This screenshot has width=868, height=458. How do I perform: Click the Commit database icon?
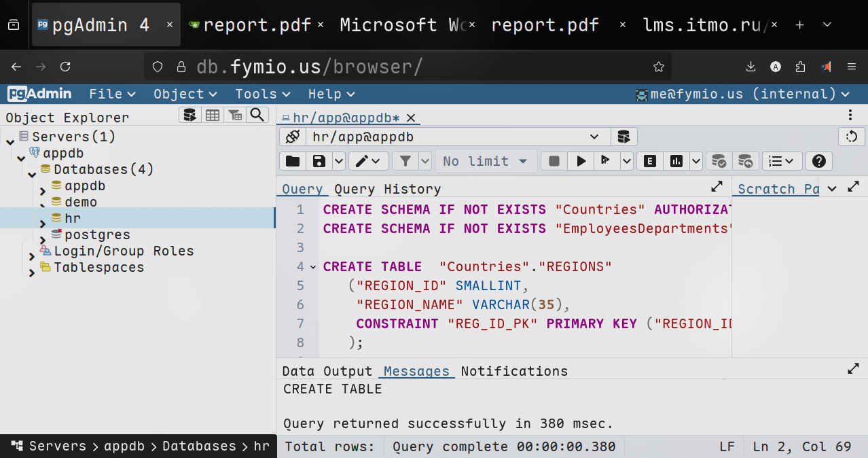pyautogui.click(x=719, y=161)
